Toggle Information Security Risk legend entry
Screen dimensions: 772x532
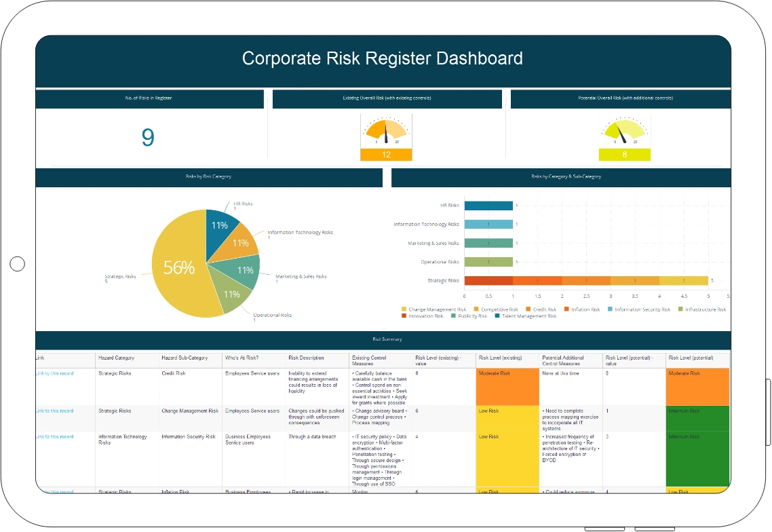click(639, 309)
